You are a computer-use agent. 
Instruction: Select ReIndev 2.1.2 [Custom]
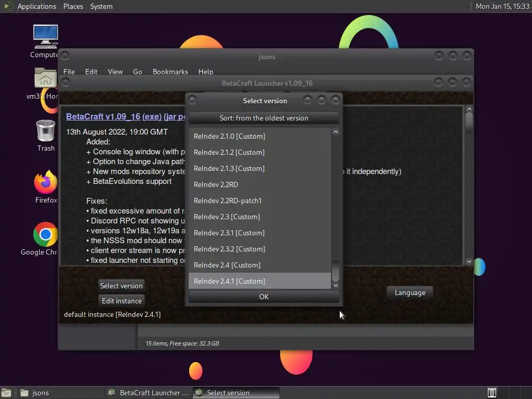[x=260, y=152]
